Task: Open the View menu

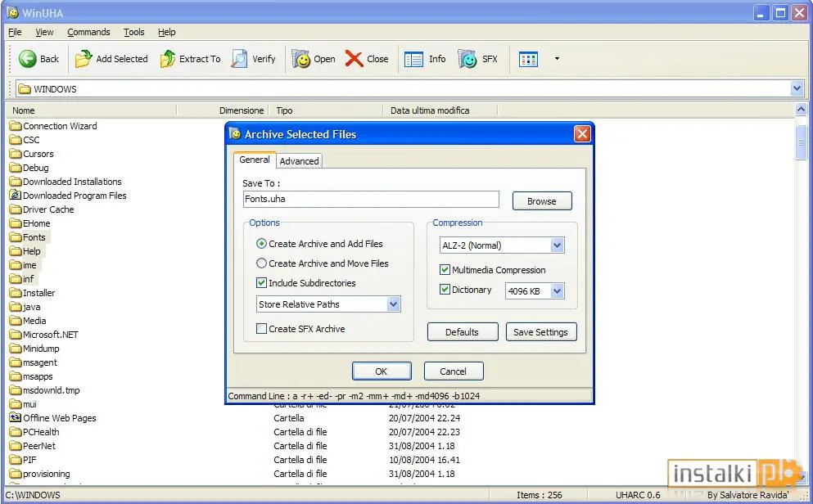Action: tap(44, 32)
